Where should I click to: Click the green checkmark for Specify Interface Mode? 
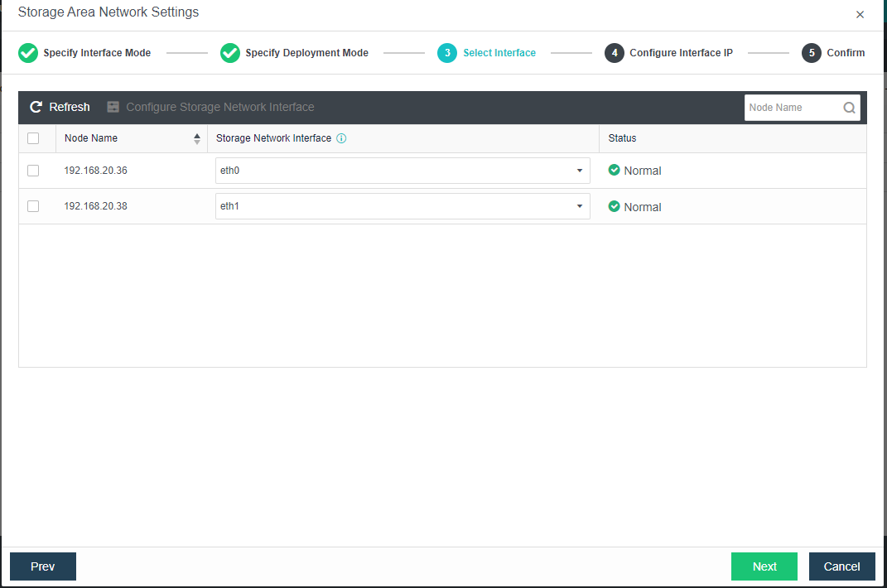(x=28, y=53)
